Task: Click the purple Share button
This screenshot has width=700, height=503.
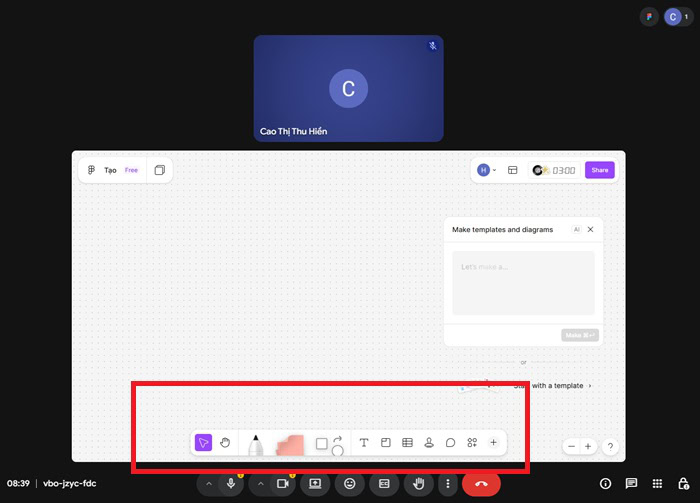Action: (599, 170)
